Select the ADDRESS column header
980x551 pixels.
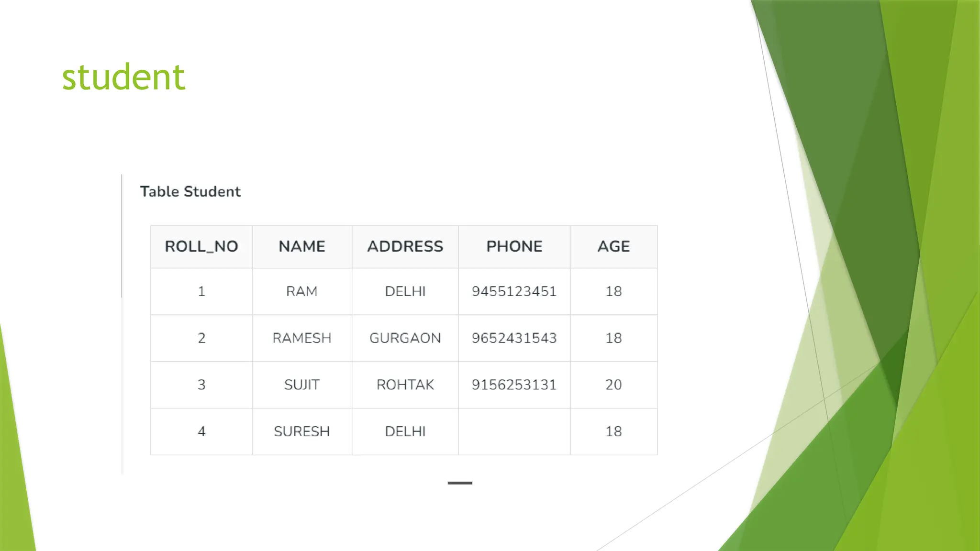[405, 246]
